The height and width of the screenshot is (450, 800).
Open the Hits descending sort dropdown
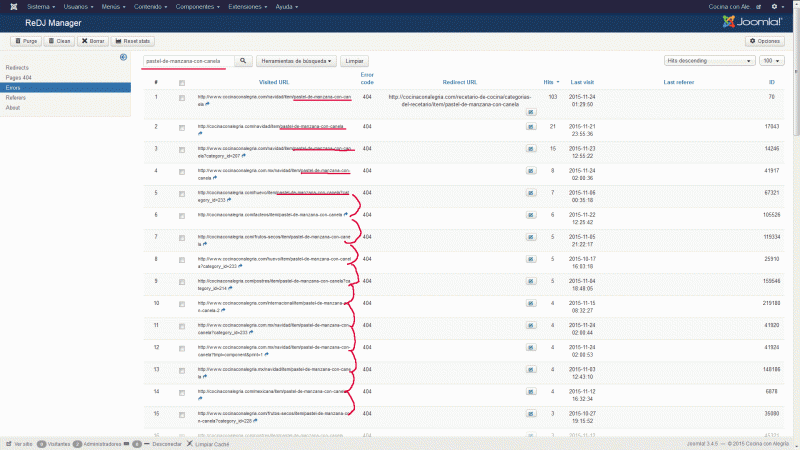(709, 61)
